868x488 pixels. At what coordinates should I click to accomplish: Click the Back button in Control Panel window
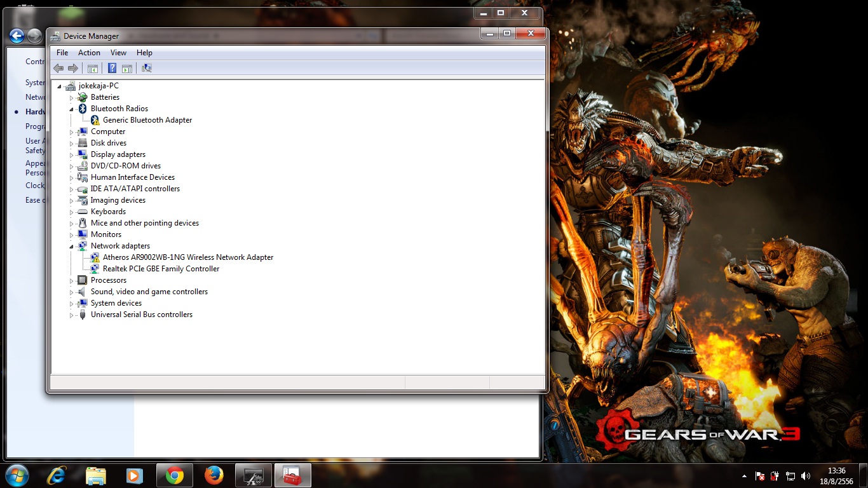(x=17, y=36)
